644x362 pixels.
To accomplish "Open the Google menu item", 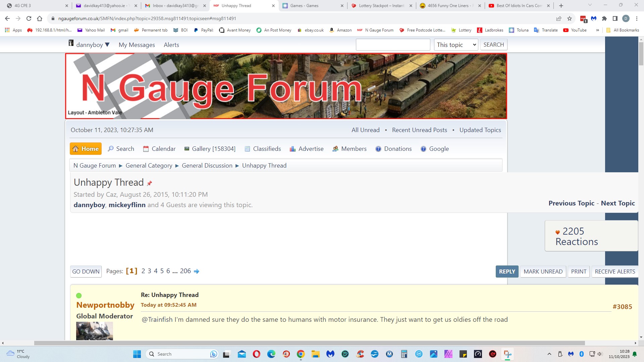I will pos(435,149).
